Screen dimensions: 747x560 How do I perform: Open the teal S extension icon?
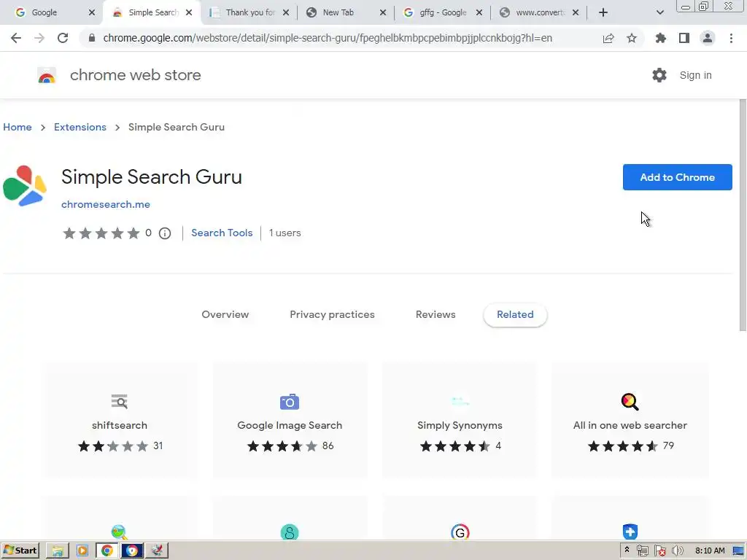tap(290, 532)
